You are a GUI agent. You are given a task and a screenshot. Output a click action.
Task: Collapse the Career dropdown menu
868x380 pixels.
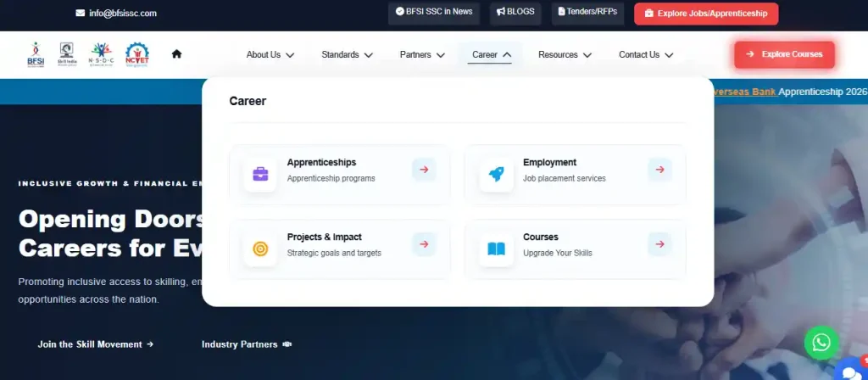click(491, 55)
